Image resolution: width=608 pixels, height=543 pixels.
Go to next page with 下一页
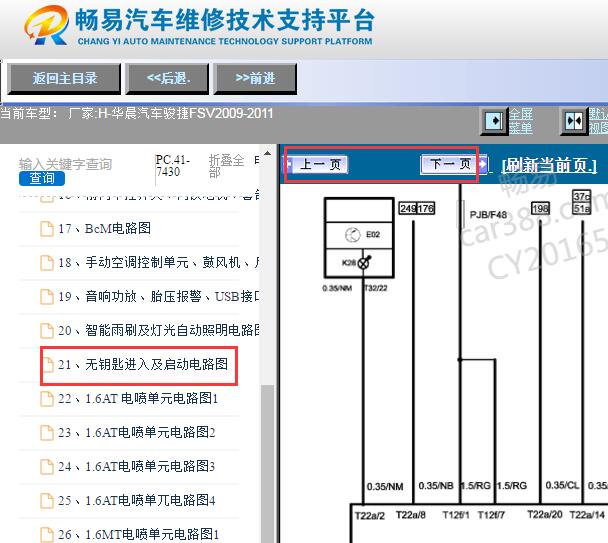coord(453,164)
